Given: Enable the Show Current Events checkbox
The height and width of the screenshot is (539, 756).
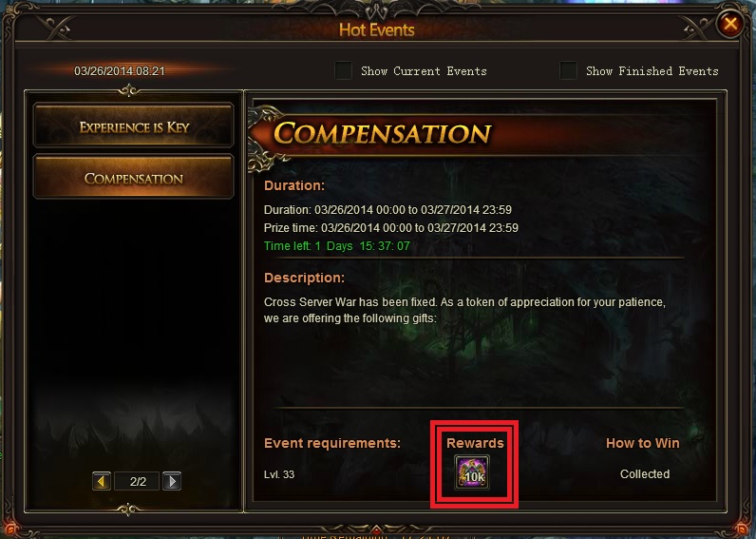Looking at the screenshot, I should [x=343, y=71].
